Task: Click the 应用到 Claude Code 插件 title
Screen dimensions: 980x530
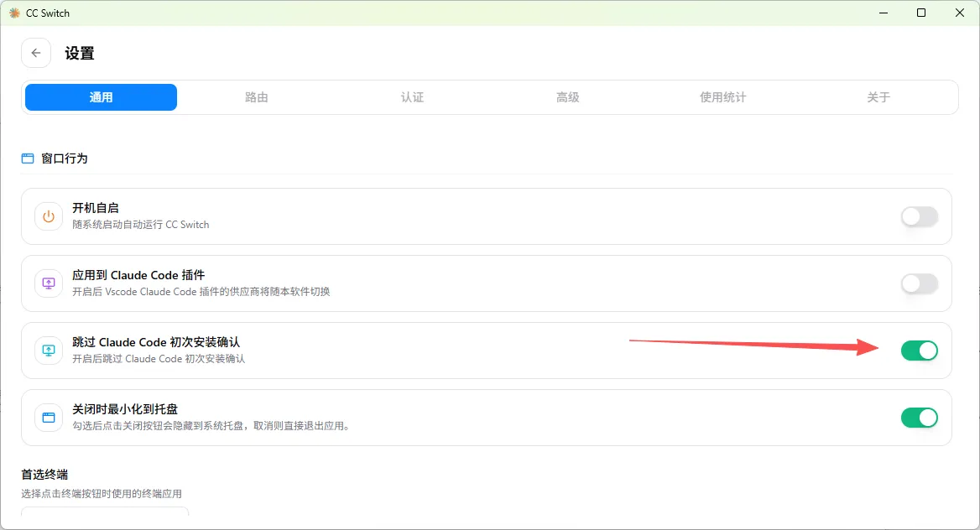Action: click(138, 275)
